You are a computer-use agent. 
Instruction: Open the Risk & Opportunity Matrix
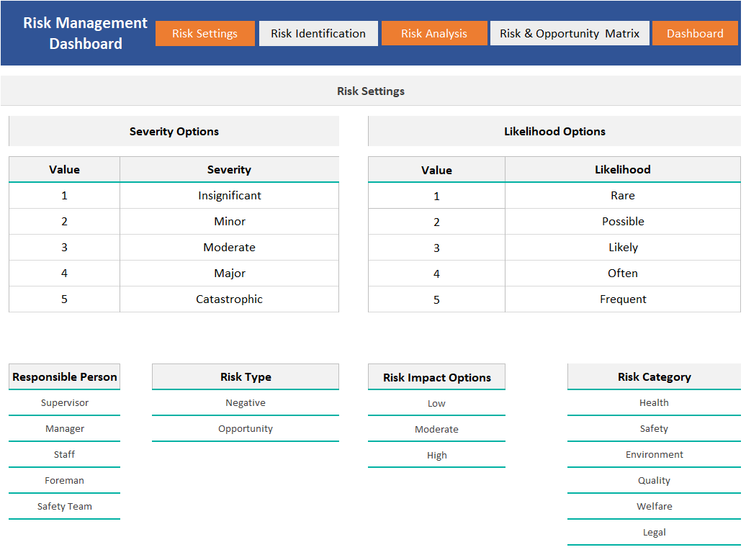click(x=570, y=33)
